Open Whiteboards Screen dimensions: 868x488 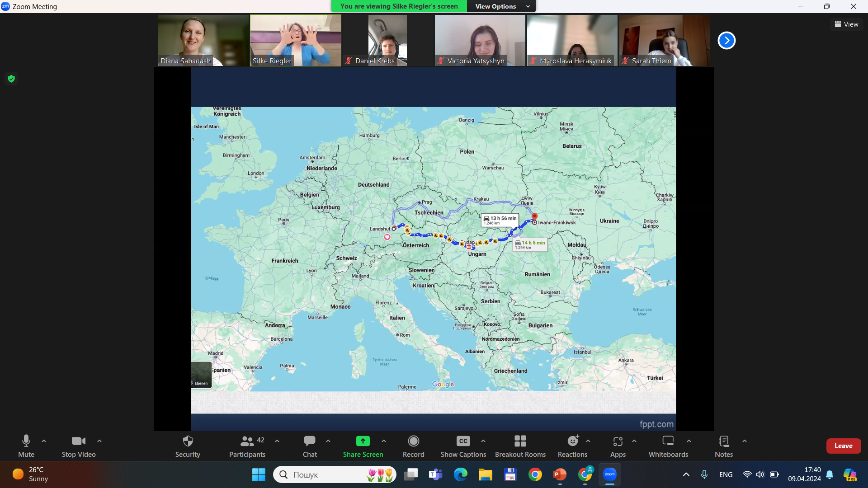coord(668,446)
